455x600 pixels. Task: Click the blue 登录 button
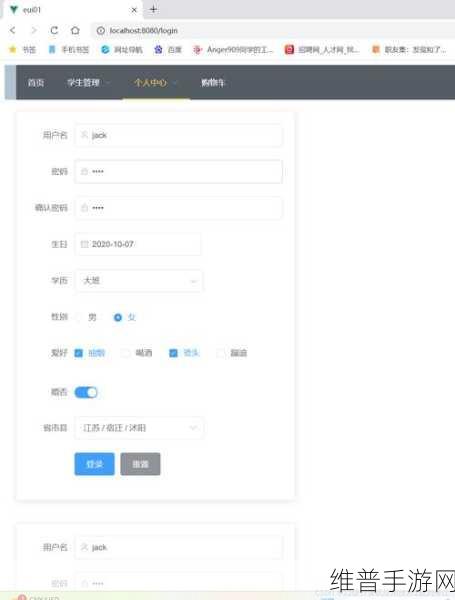point(95,464)
